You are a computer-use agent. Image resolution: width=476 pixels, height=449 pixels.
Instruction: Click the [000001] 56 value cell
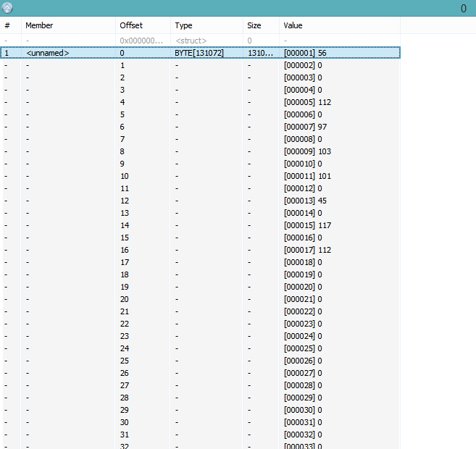(305, 53)
